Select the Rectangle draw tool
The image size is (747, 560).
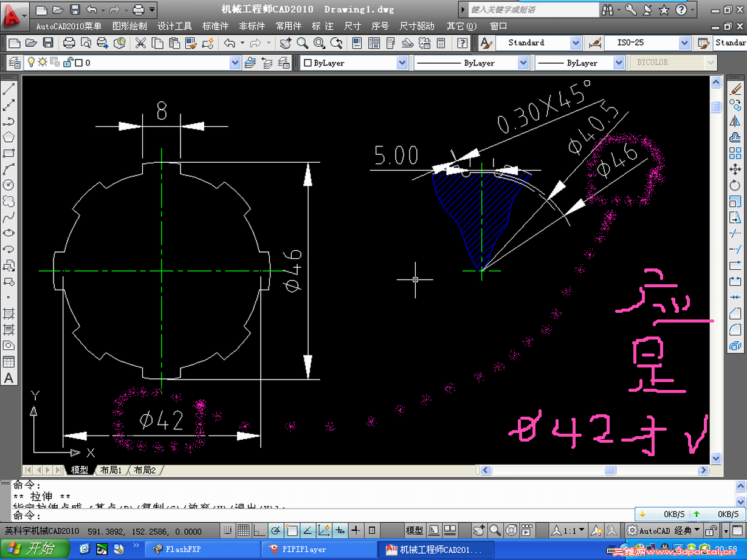coord(9,153)
